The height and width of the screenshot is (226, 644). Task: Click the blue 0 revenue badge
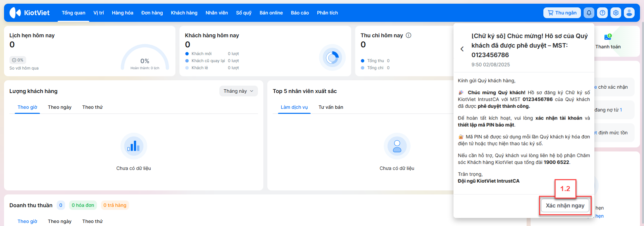click(61, 205)
